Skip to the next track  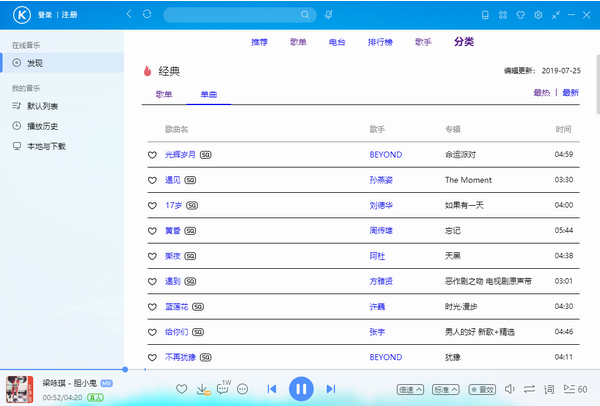click(x=331, y=389)
